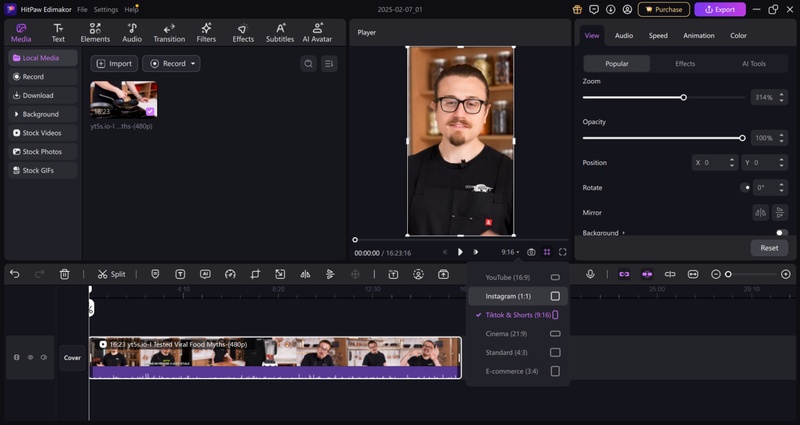The image size is (800, 425).
Task: Click the gift box icon in title bar
Action: point(577,9)
